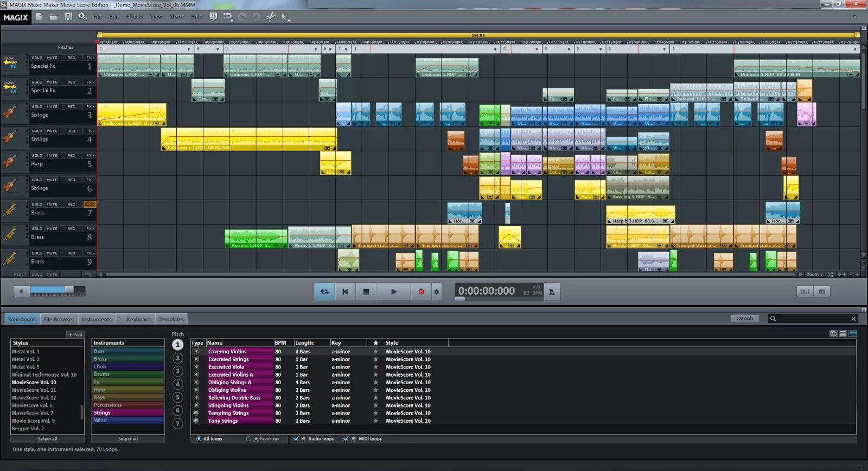Image resolution: width=868 pixels, height=471 pixels.
Task: Start recording with the red record button
Action: [x=421, y=291]
